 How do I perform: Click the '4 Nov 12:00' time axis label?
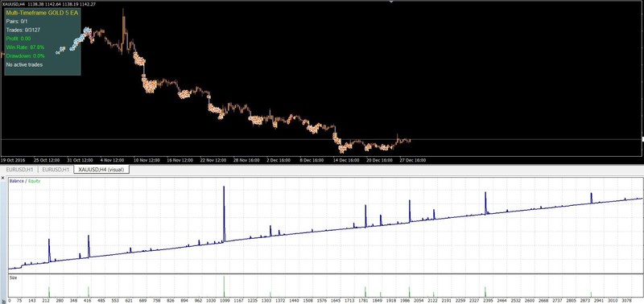pos(112,160)
